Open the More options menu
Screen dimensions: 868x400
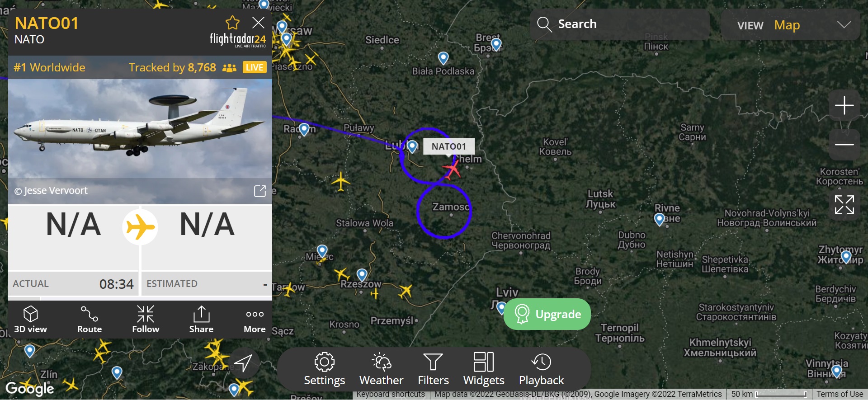255,320
